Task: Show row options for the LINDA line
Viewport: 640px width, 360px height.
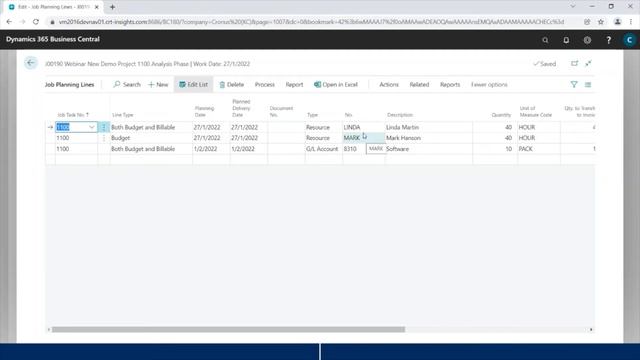Action: 104,127
